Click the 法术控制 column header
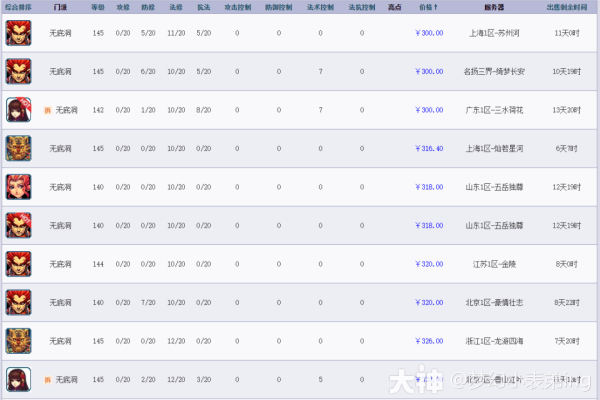The width and height of the screenshot is (600, 400). point(319,6)
